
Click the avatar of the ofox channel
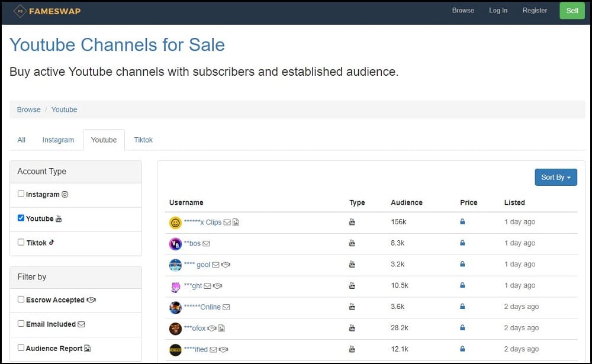click(x=175, y=329)
